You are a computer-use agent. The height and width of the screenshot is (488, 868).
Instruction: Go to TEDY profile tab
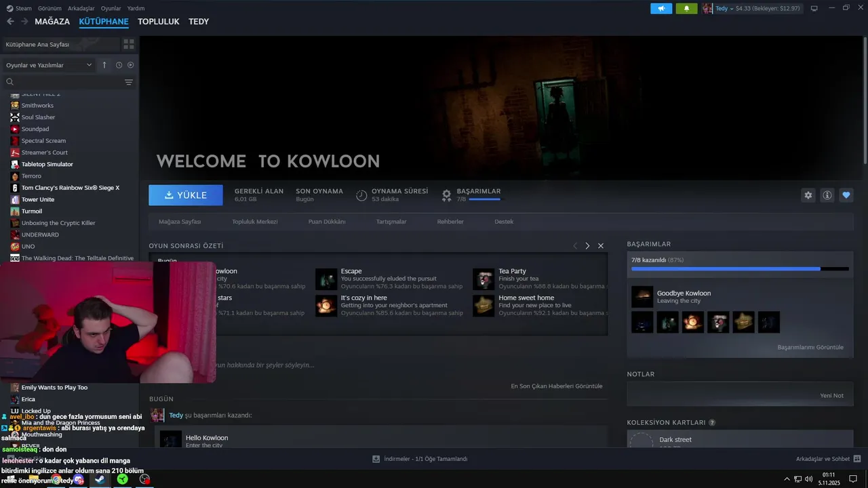(x=199, y=22)
